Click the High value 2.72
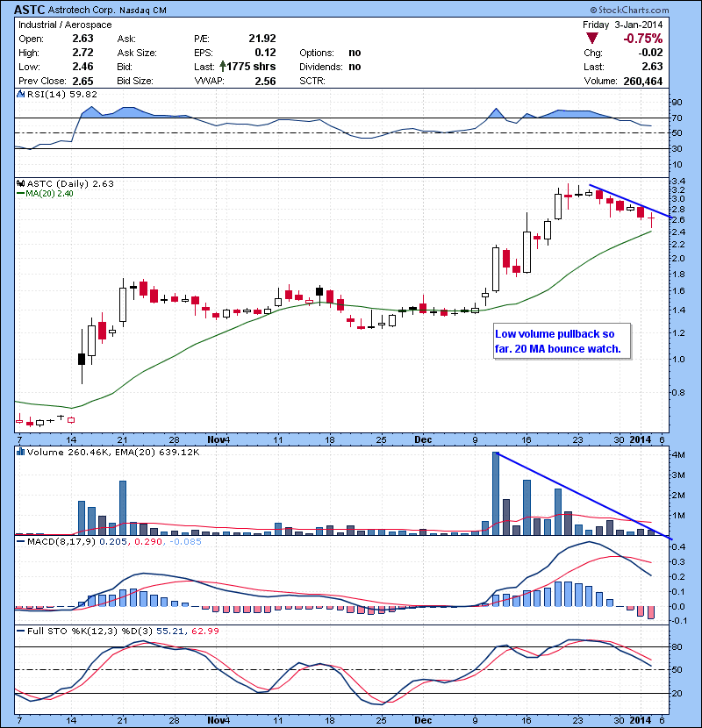This screenshot has height=728, width=702. [x=82, y=53]
